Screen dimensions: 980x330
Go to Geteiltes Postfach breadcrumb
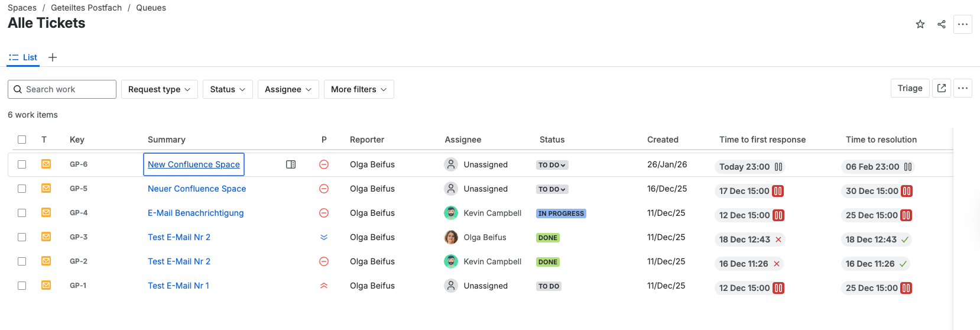86,8
